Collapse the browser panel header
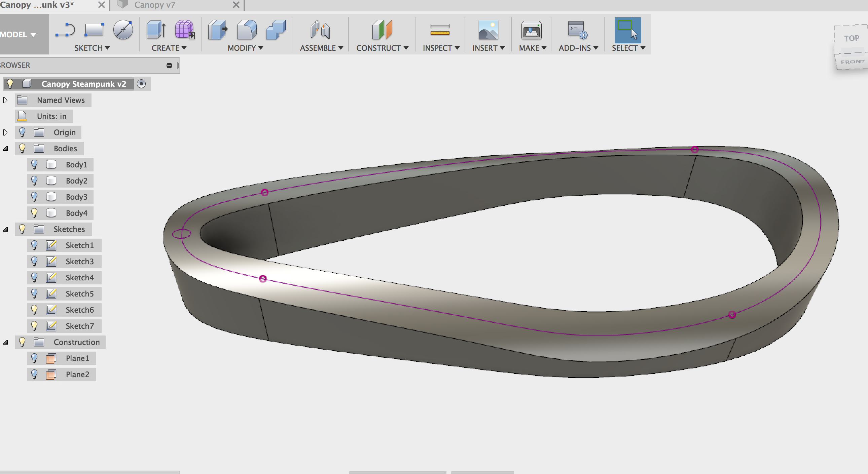Image resolution: width=868 pixels, height=474 pixels. point(169,65)
